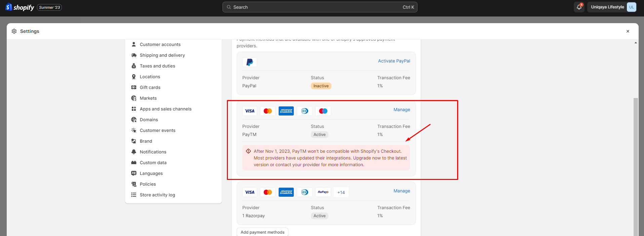Click the Diners Club icon in PayTM card
This screenshot has height=236, width=644.
click(305, 111)
